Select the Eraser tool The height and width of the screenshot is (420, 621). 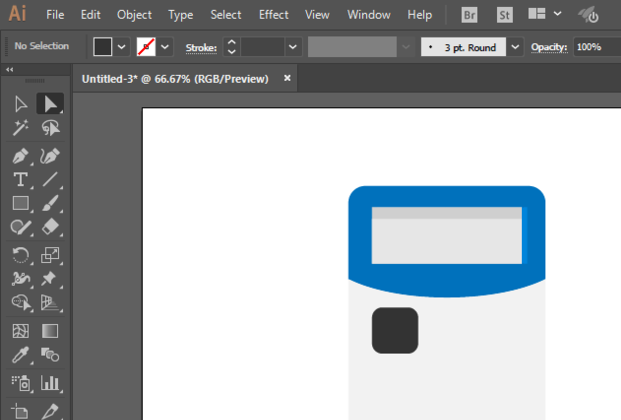pos(50,227)
